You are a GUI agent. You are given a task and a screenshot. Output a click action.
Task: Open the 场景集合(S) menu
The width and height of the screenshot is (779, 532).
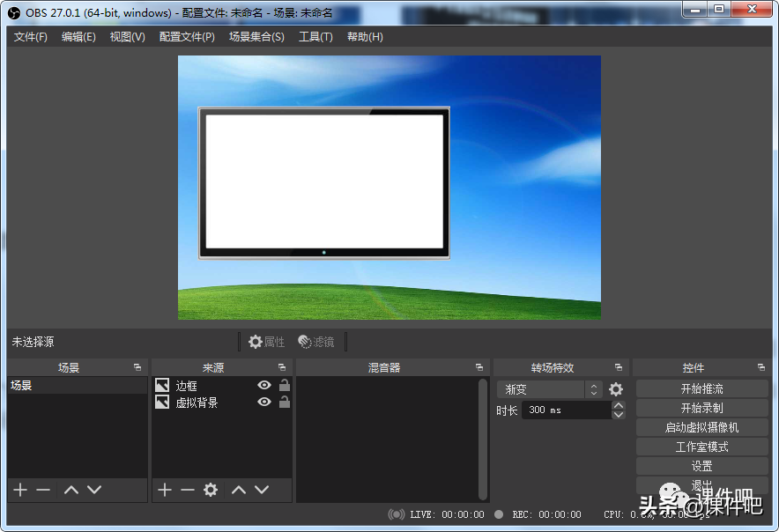pos(256,37)
